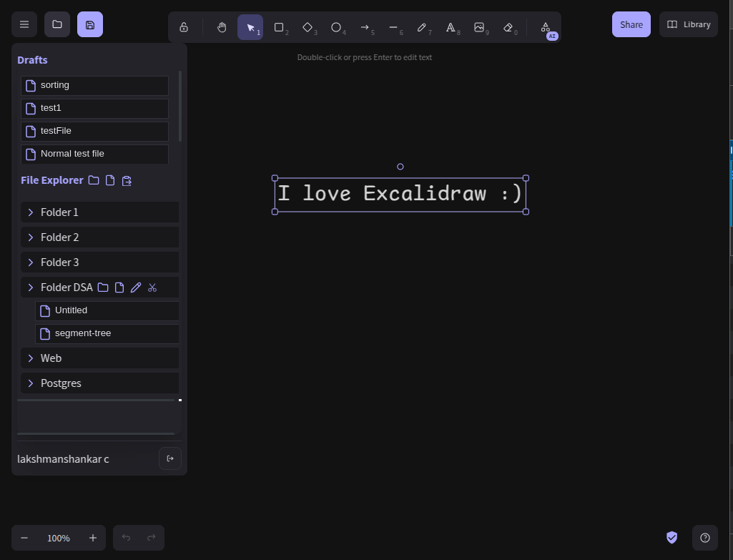Rename Folder DSA with pencil icon
Image resolution: width=733 pixels, height=560 pixels.
pyautogui.click(x=136, y=288)
